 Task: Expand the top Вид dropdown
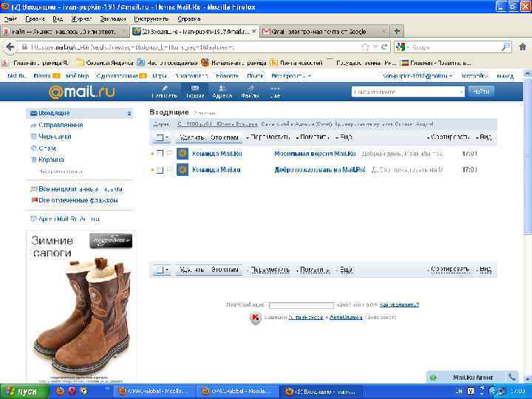[x=484, y=137]
